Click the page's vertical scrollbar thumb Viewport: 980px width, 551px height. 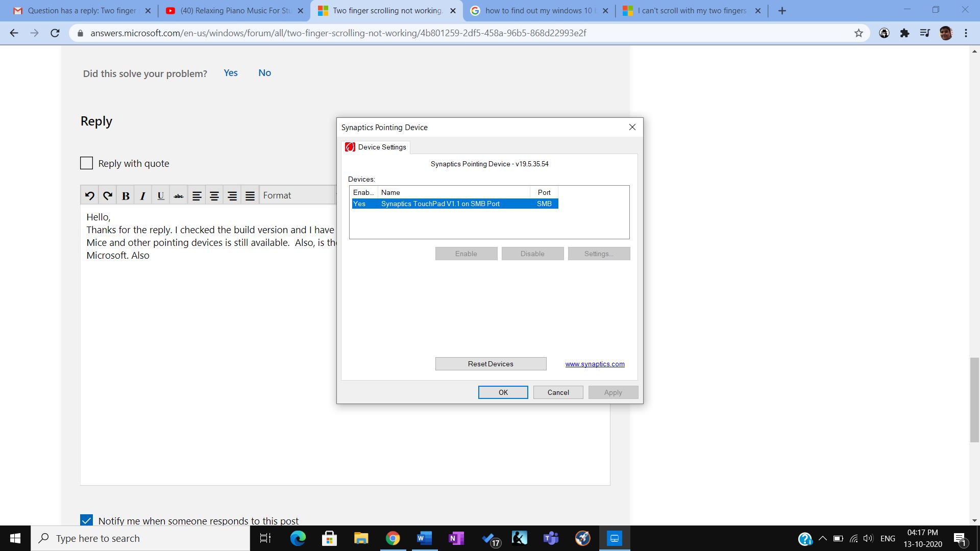974,399
